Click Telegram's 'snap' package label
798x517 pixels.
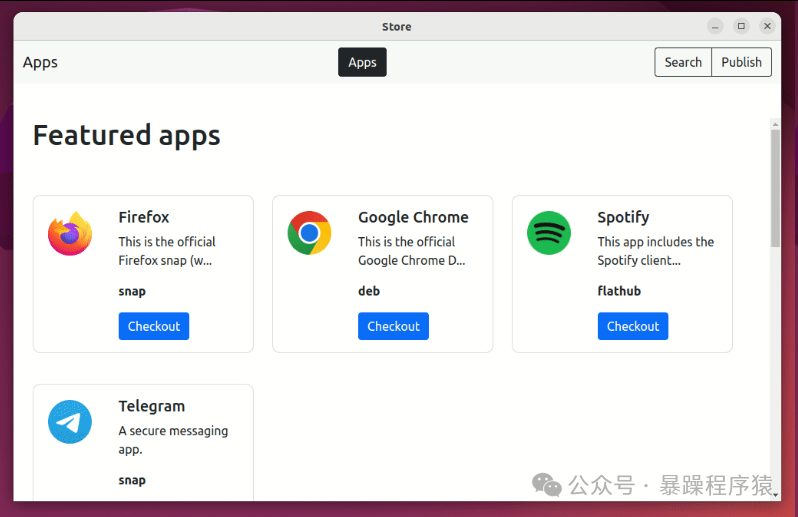coord(132,480)
